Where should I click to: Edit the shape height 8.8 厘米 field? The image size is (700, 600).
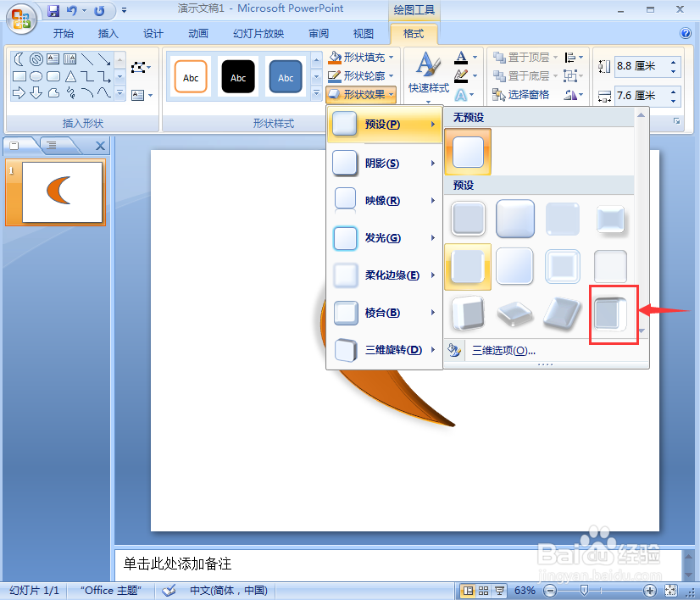642,66
